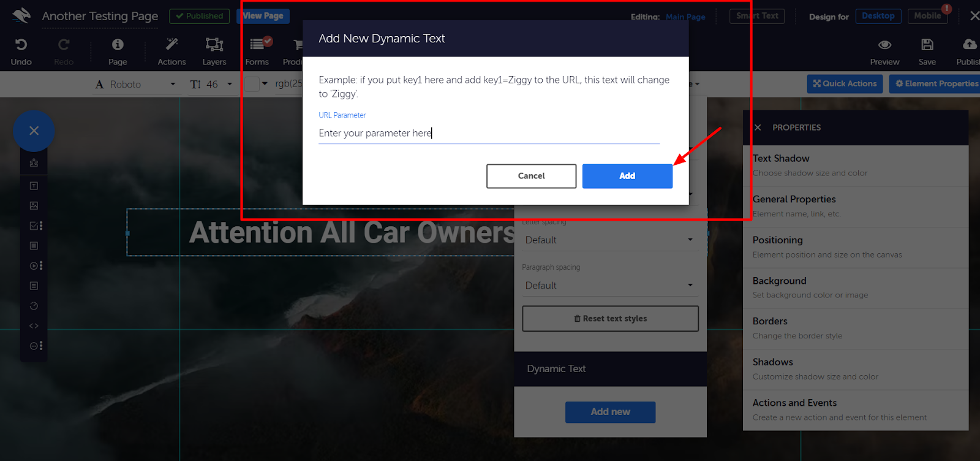Open the Actions magic wand icon
Image resolution: width=980 pixels, height=461 pixels.
[171, 45]
